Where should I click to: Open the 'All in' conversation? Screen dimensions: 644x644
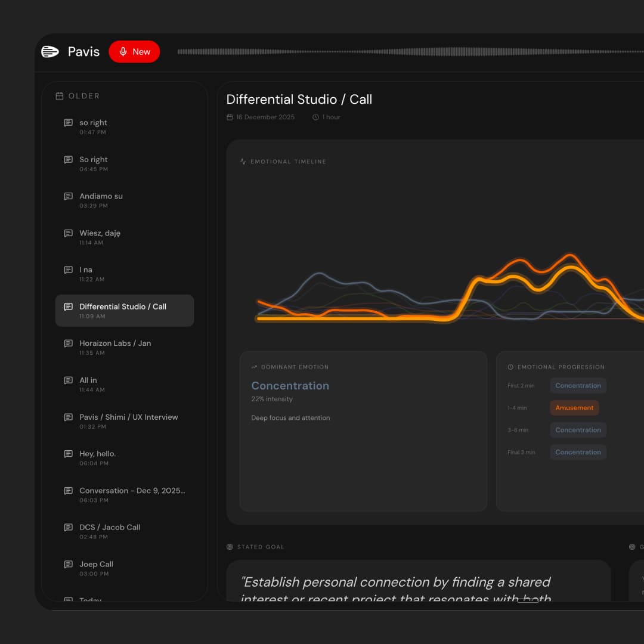tap(125, 385)
